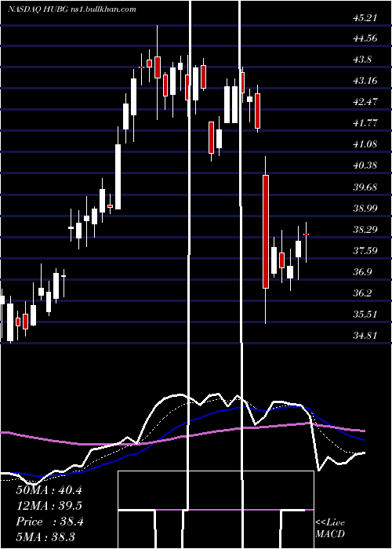Click the tall white candlestick rising to 41.08
This screenshot has height=549, width=392.
click(118, 176)
